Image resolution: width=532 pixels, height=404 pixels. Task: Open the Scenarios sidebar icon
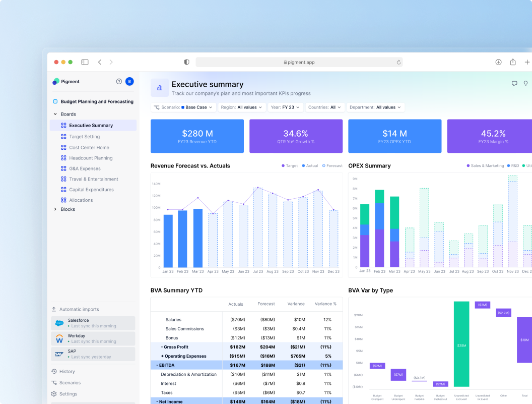tap(54, 382)
